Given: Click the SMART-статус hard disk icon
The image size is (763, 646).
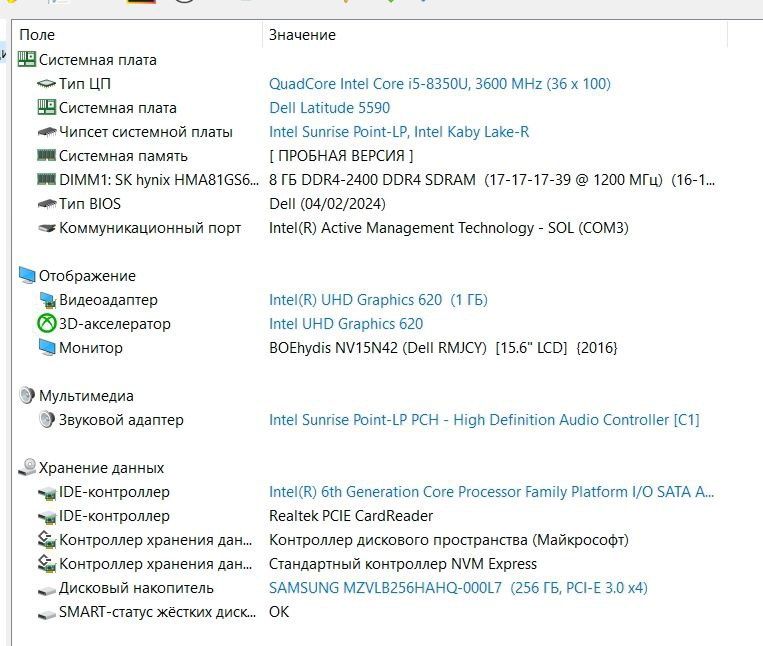Looking at the screenshot, I should (47, 613).
